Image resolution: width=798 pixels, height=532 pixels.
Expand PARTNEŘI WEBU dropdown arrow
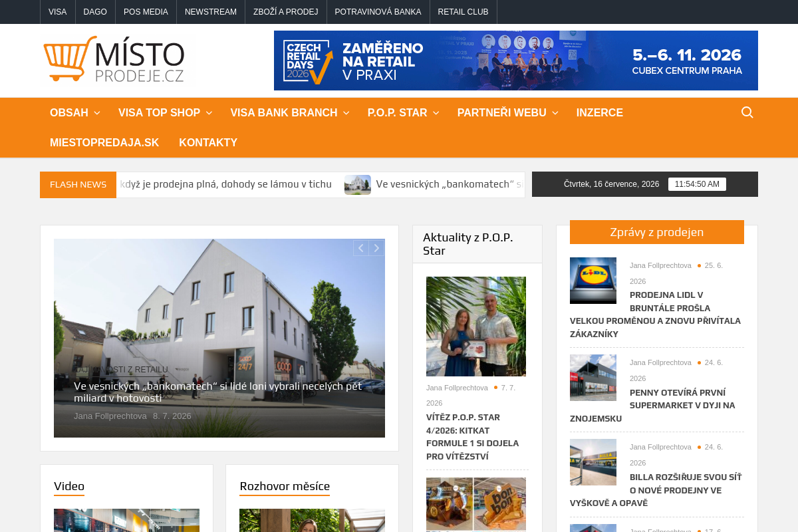[555, 113]
